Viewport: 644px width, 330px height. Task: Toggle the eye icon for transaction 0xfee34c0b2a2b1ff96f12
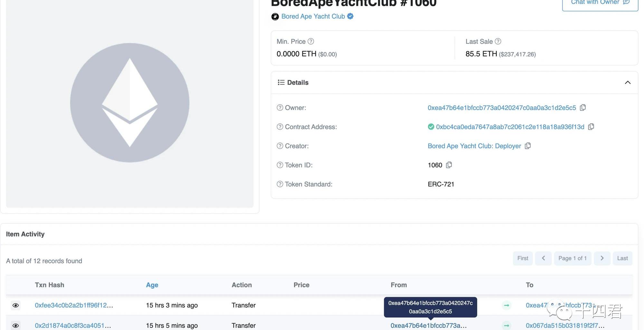15,305
